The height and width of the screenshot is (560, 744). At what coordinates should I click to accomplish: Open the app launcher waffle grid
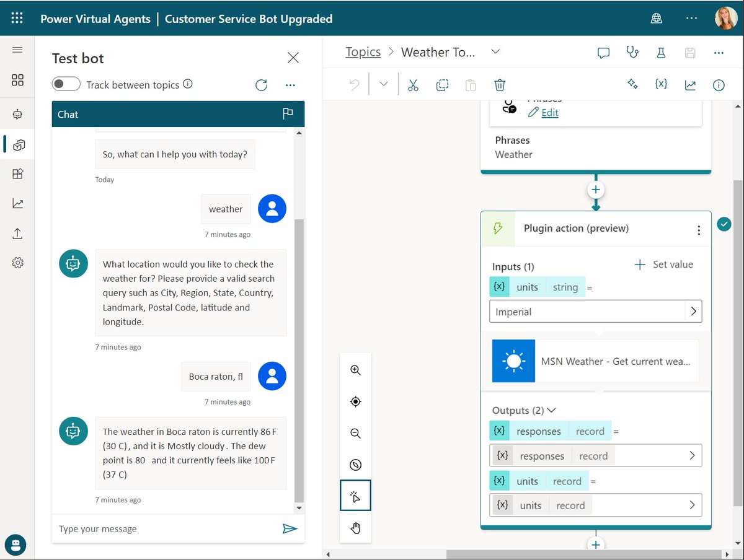(17, 19)
